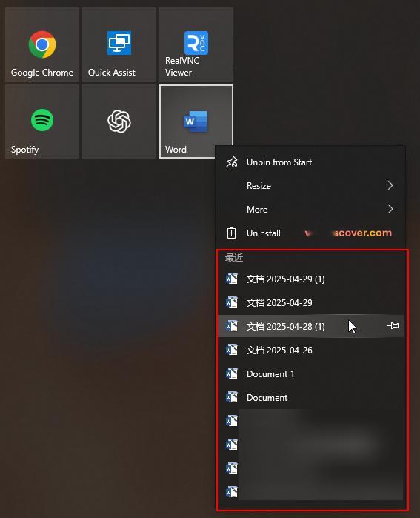Expand the More submenu

(310, 210)
